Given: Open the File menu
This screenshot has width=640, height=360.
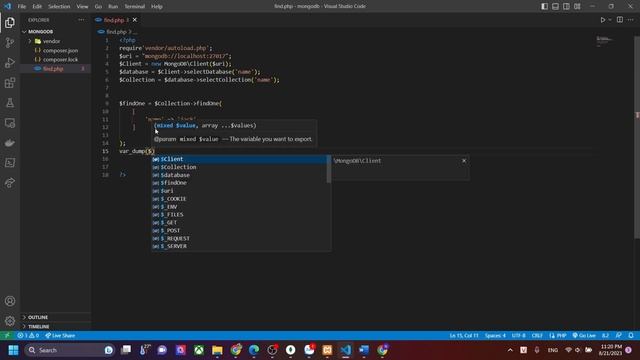Looking at the screenshot, I should 22,7.
